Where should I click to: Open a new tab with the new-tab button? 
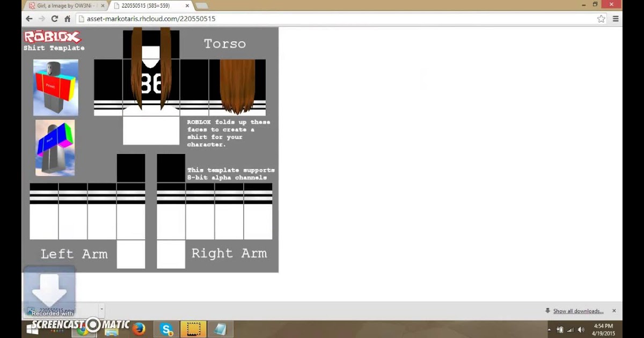tap(201, 6)
